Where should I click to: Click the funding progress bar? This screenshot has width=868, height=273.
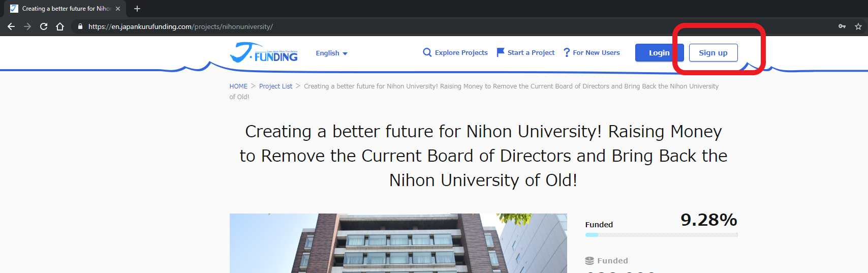coord(661,235)
